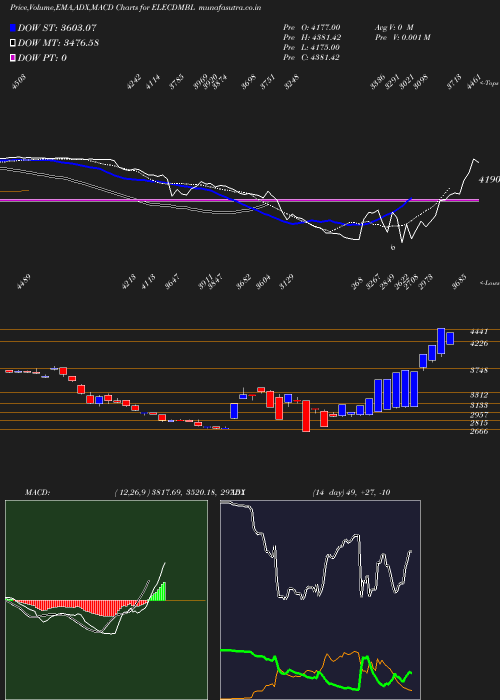Click the 4226 price level label

479,343
